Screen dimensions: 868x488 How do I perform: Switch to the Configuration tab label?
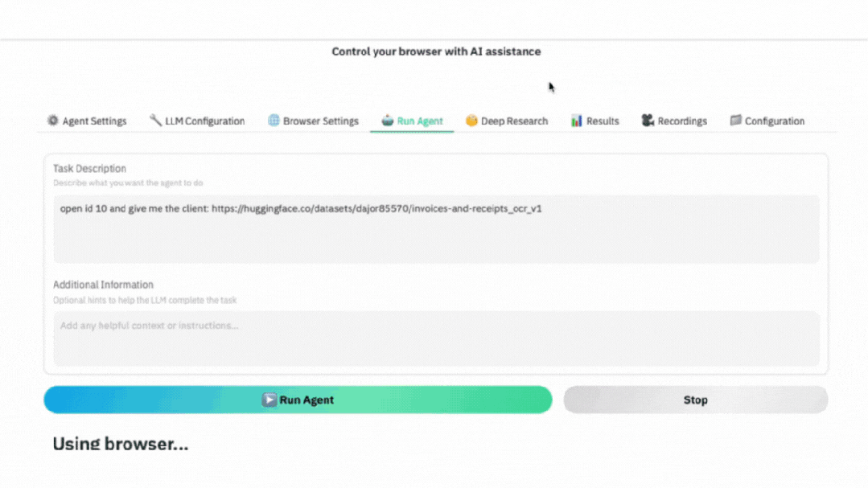point(775,121)
